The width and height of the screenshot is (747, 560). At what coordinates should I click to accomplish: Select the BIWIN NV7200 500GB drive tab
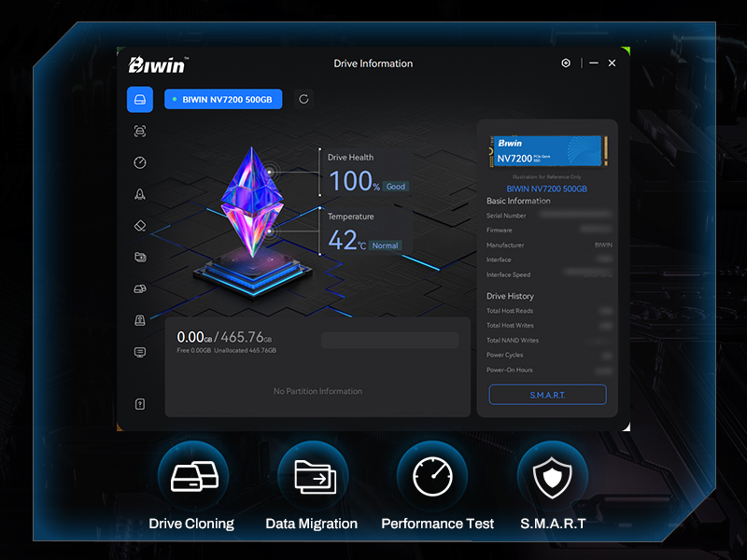coord(223,99)
